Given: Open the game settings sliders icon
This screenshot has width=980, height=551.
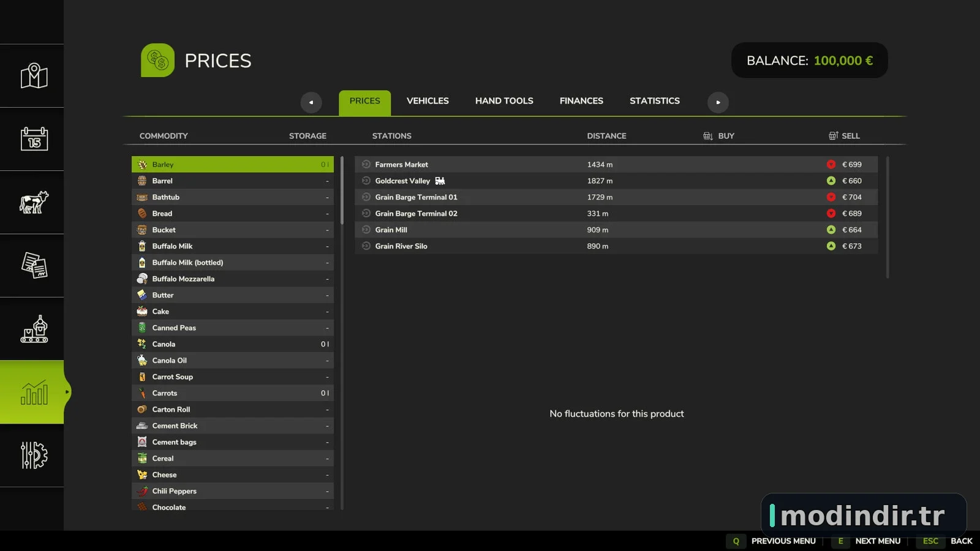Looking at the screenshot, I should tap(34, 455).
